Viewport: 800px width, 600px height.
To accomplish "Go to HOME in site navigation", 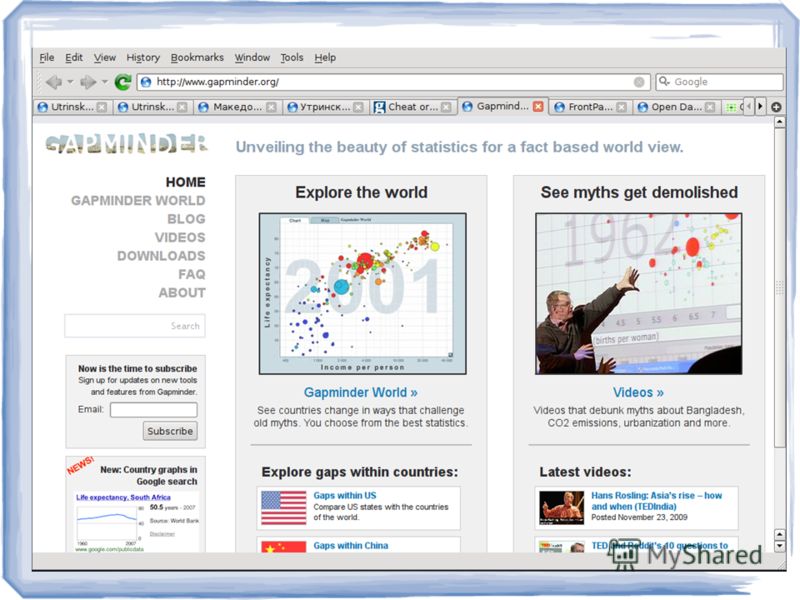I will [x=185, y=182].
